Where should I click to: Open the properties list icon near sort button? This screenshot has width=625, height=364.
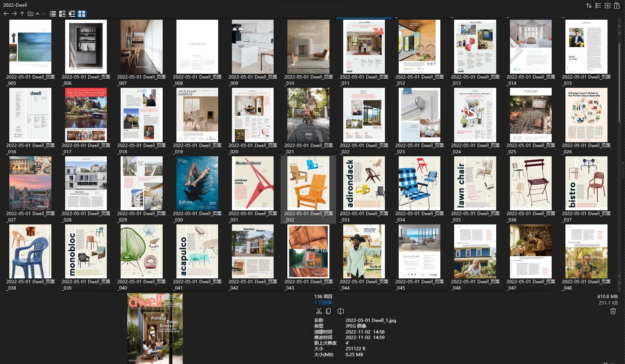pyautogui.click(x=598, y=6)
